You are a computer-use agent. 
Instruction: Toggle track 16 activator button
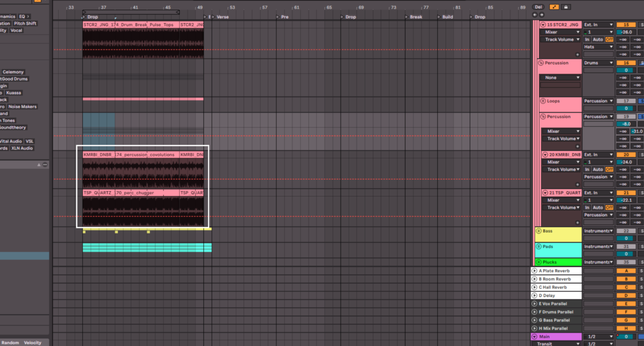click(626, 63)
